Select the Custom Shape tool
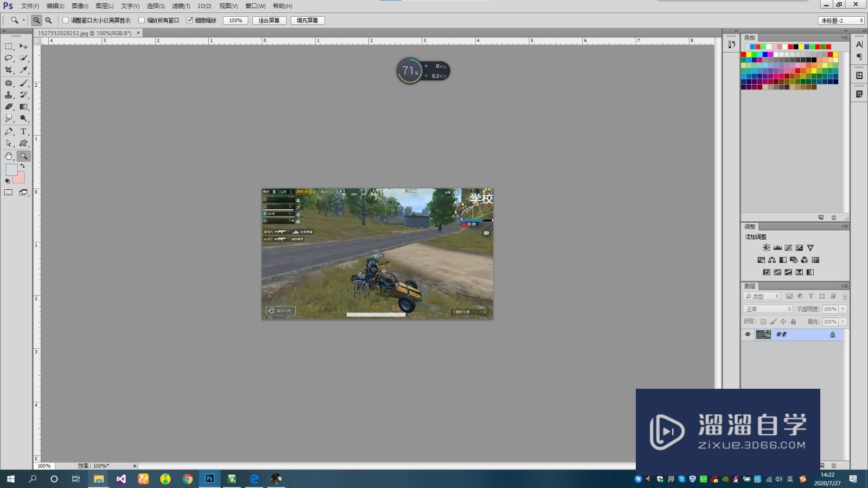The image size is (868, 488). (x=23, y=144)
